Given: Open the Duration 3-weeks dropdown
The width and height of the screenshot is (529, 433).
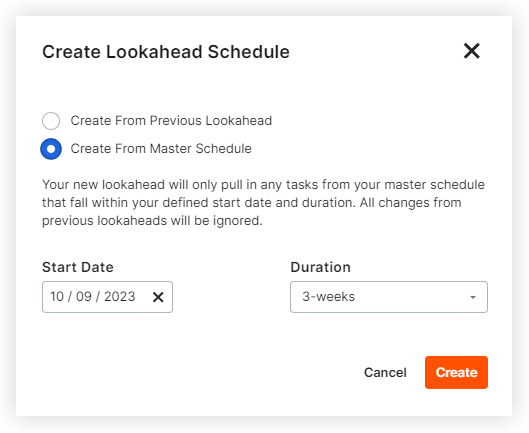Looking at the screenshot, I should coord(389,297).
